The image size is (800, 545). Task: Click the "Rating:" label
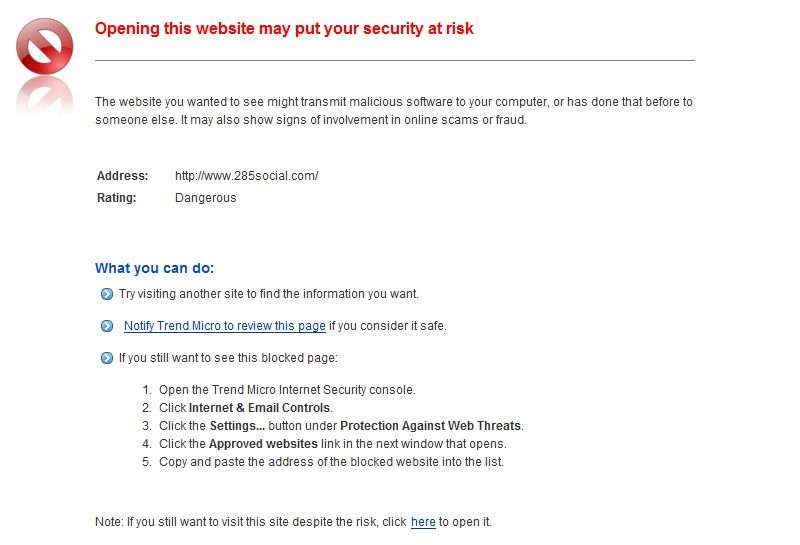click(116, 198)
